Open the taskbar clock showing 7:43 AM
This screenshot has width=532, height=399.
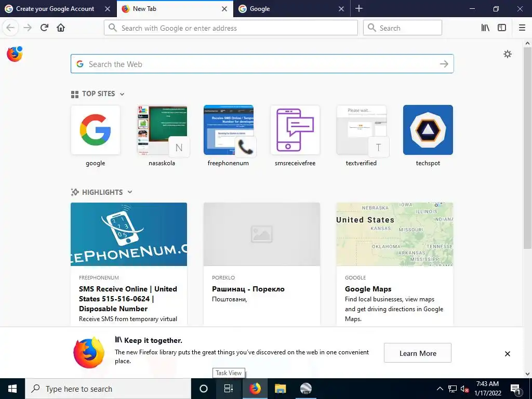pyautogui.click(x=487, y=389)
